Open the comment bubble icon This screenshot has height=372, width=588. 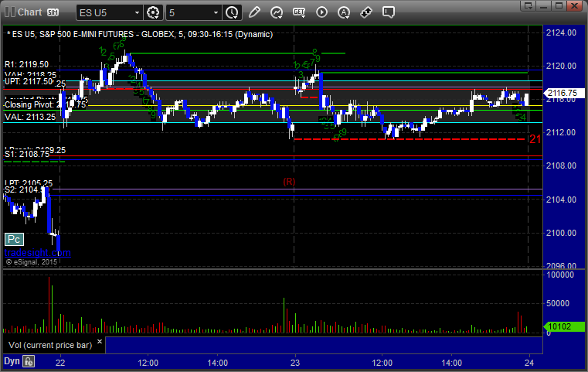pyautogui.click(x=389, y=12)
